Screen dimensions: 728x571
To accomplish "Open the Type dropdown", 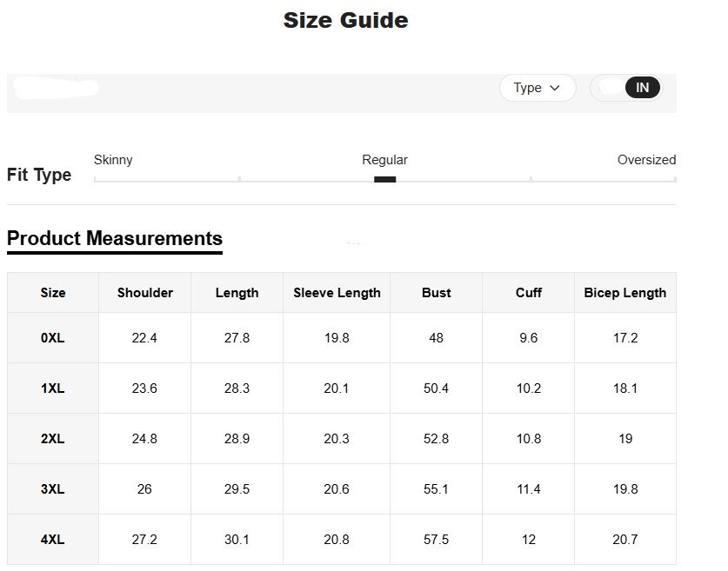I will click(537, 88).
